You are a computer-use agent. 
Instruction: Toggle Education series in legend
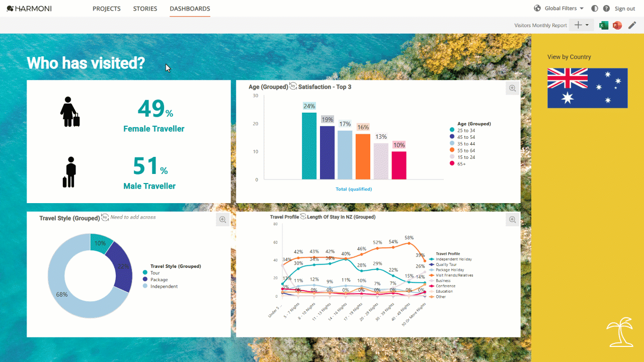pyautogui.click(x=441, y=291)
